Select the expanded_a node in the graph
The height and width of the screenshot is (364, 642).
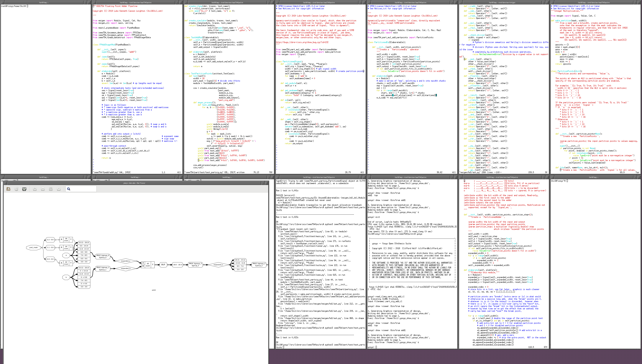(126, 261)
